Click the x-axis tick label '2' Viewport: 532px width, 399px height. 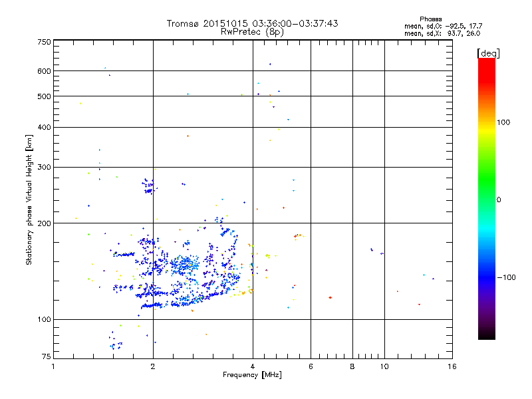pos(153,366)
